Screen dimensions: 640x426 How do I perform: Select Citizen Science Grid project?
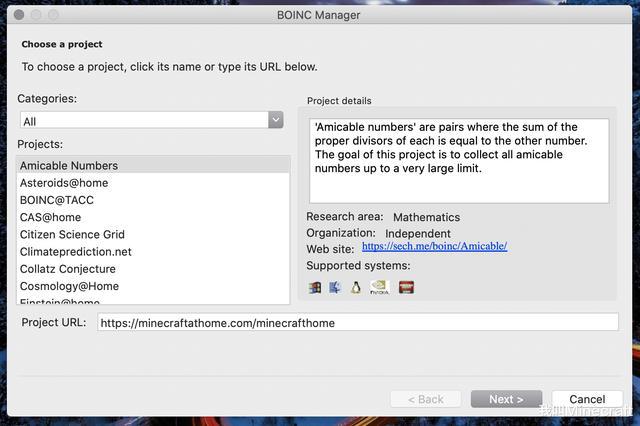(x=153, y=234)
